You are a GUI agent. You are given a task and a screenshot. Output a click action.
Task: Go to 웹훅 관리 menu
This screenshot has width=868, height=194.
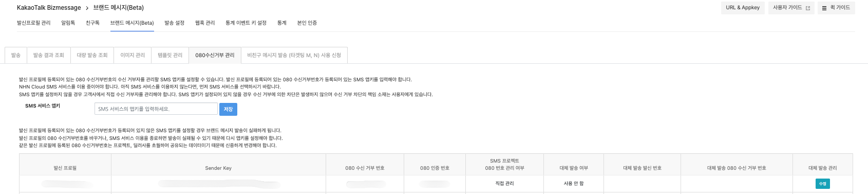click(205, 23)
